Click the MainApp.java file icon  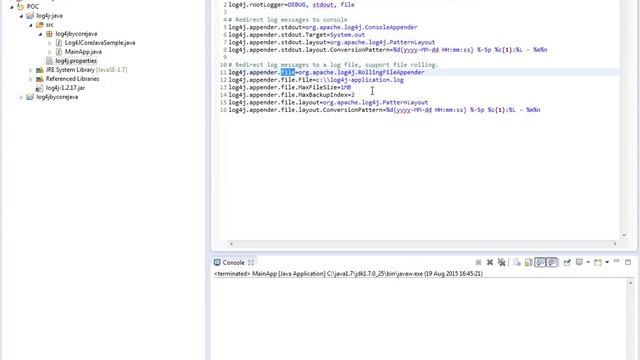pyautogui.click(x=59, y=51)
